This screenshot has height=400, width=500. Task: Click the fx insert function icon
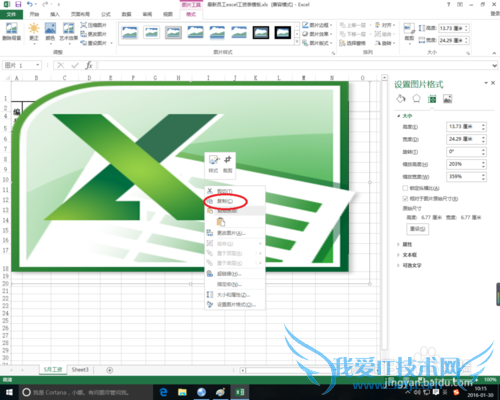[x=89, y=65]
